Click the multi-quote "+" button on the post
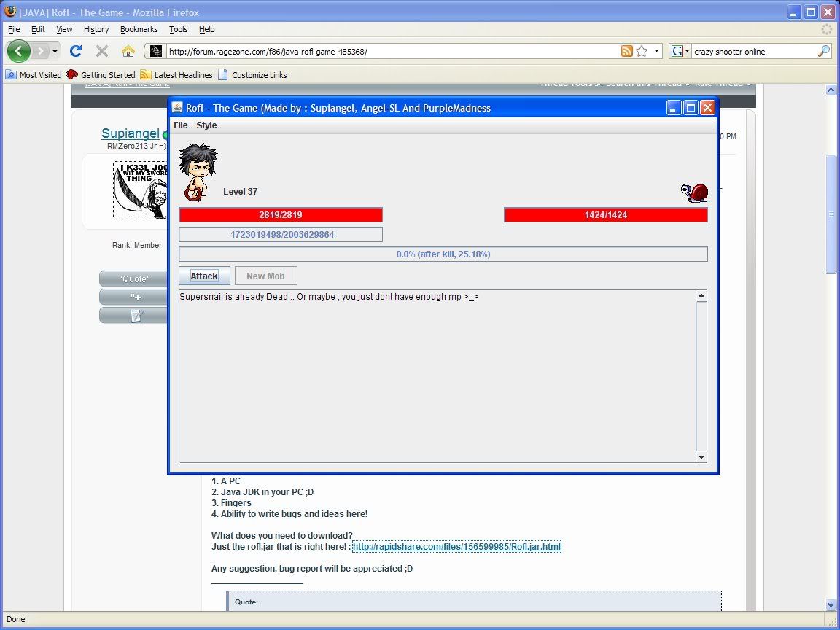The height and width of the screenshot is (630, 840). click(x=136, y=297)
